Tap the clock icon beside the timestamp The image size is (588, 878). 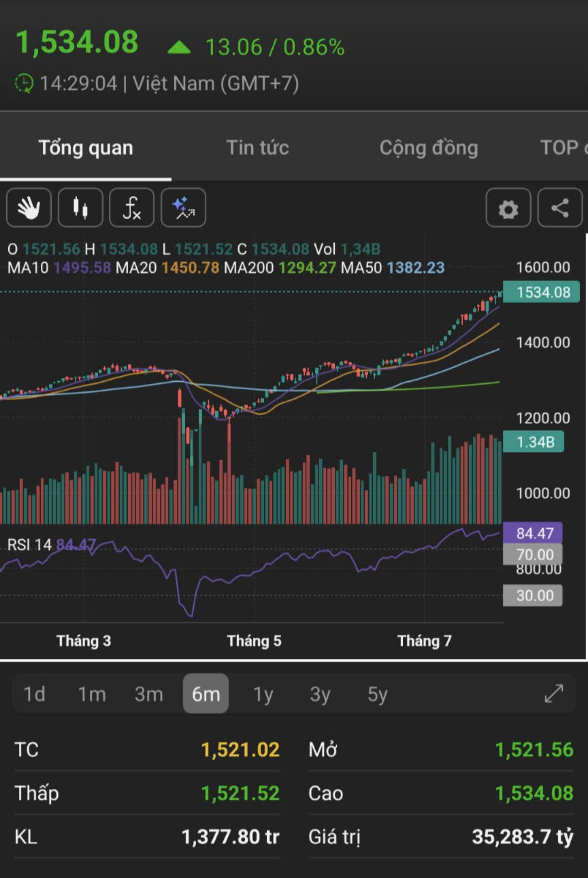[x=24, y=84]
